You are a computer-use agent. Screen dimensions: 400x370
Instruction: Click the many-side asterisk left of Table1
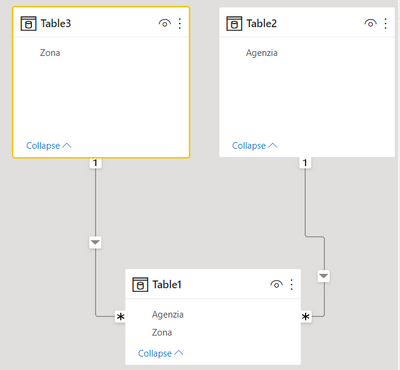click(x=120, y=317)
